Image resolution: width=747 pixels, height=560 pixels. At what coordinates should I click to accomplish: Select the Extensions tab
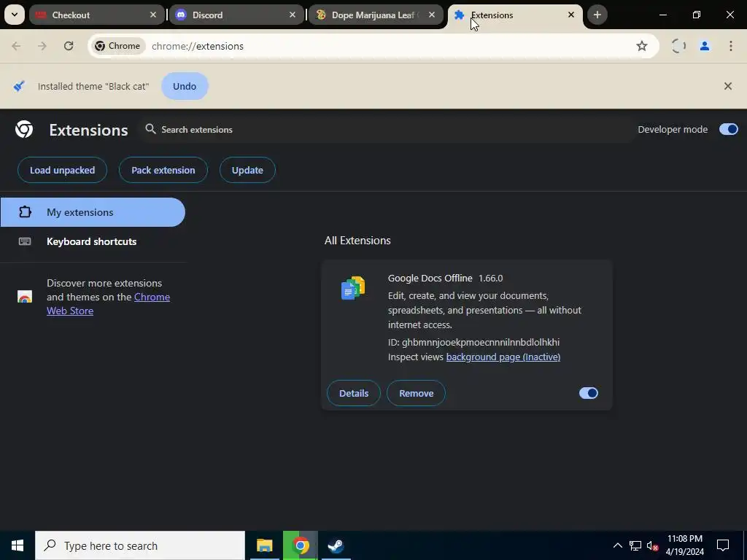pos(515,15)
